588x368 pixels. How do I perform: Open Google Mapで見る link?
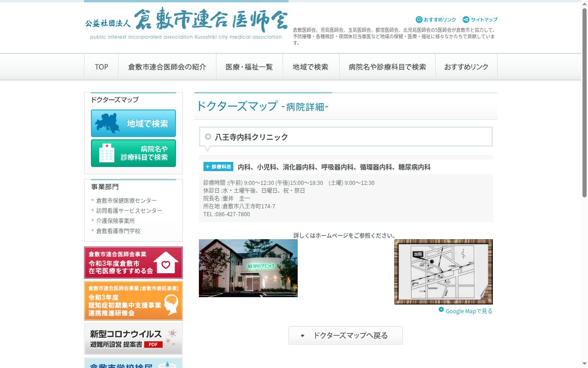point(469,311)
